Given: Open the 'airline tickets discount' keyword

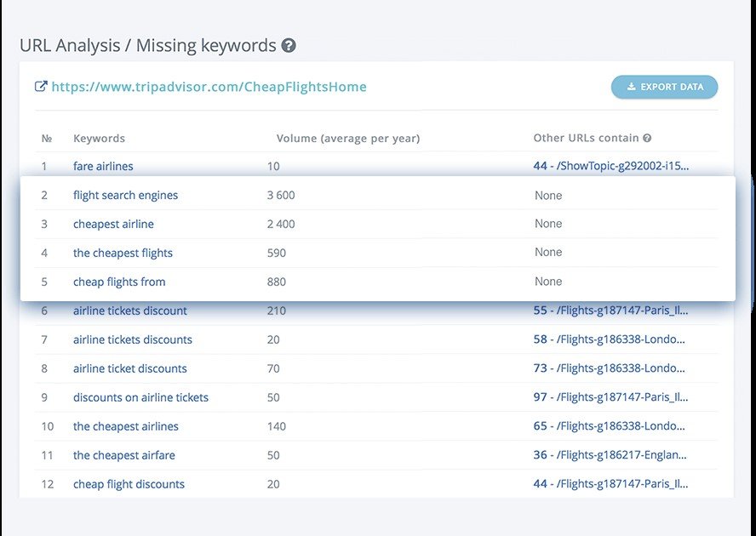Looking at the screenshot, I should 130,311.
